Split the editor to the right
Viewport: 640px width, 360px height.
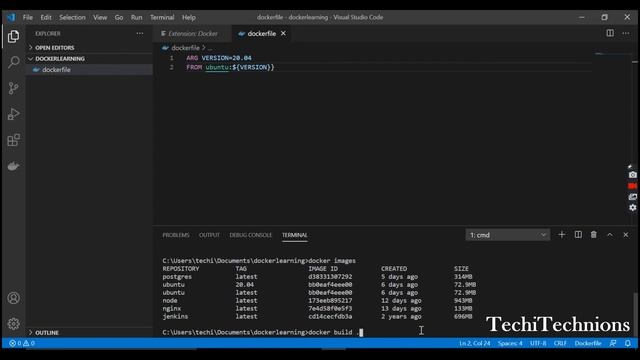pos(610,33)
